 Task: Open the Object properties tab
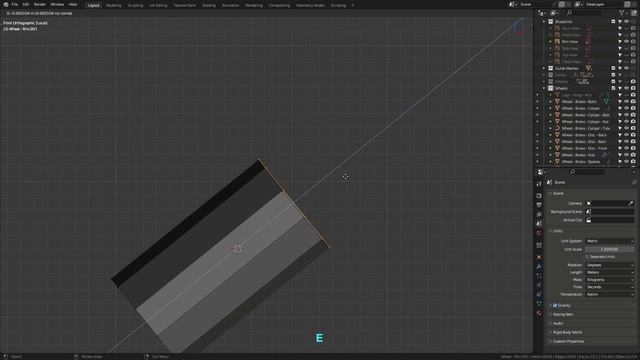pos(539,257)
